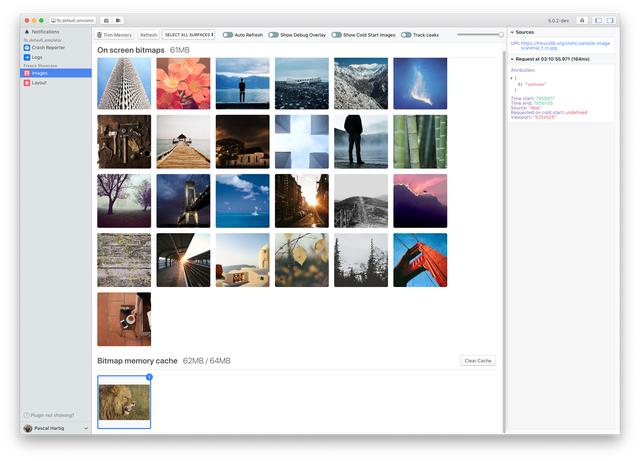Open the Select All Surfaces dropdown
This screenshot has width=640, height=461.
(189, 35)
